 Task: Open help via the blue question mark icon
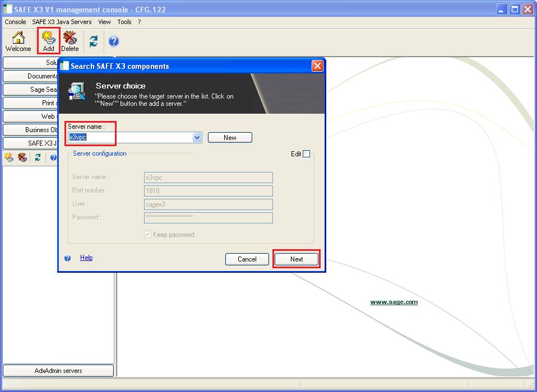(114, 41)
